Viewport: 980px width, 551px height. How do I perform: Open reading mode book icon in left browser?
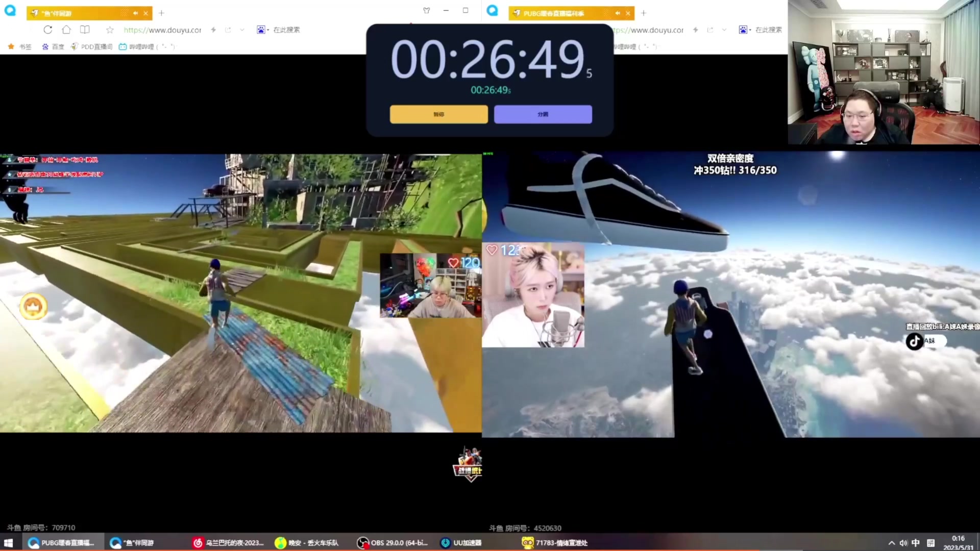point(85,30)
